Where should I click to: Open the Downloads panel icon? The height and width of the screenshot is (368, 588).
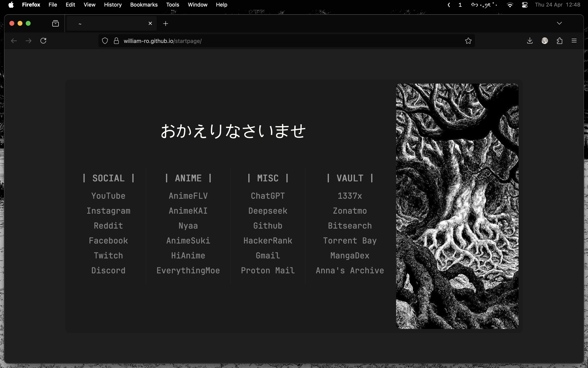click(x=530, y=41)
